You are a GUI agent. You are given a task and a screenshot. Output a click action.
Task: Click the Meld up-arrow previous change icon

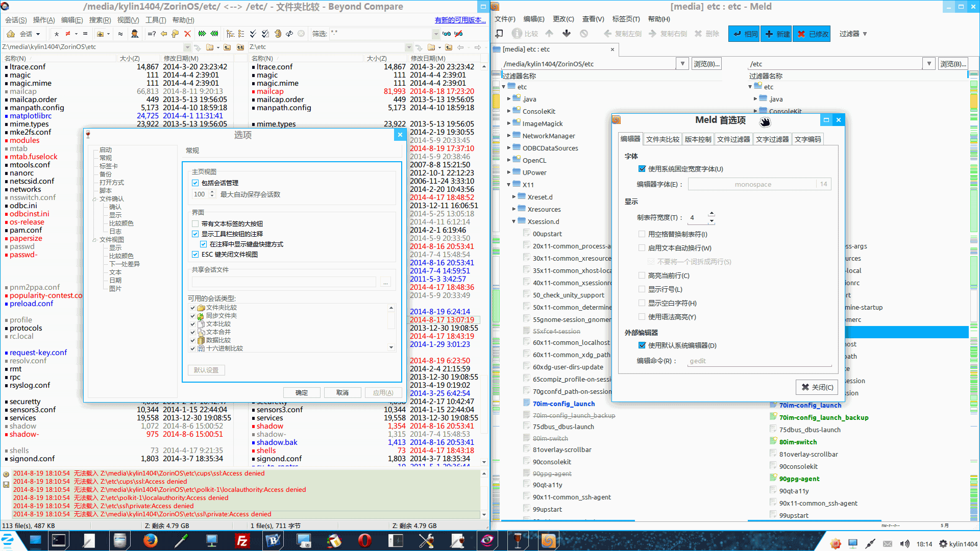coord(549,34)
